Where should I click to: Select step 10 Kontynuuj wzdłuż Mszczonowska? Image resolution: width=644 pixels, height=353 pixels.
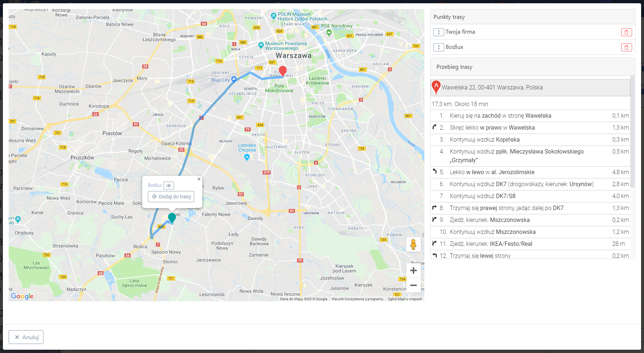point(530,232)
